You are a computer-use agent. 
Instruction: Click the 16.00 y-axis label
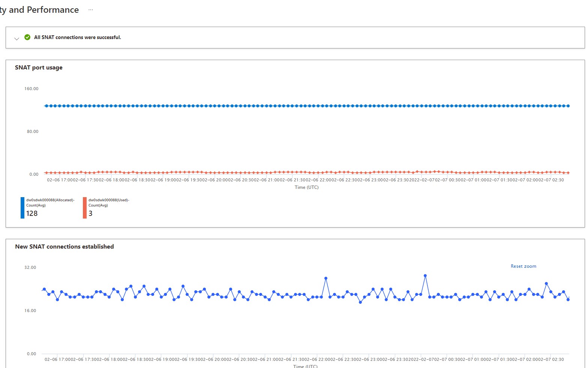[x=30, y=311]
